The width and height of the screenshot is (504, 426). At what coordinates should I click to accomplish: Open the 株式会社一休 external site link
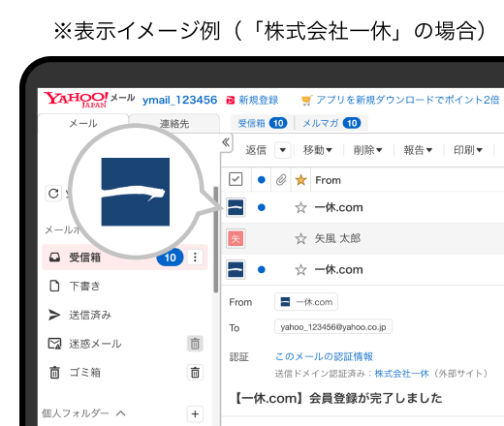click(x=402, y=374)
